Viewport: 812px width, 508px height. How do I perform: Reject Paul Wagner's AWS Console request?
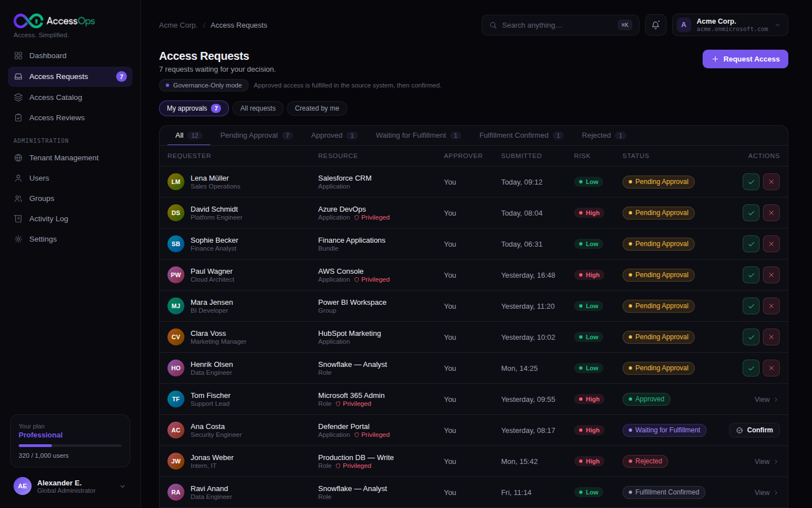click(771, 275)
